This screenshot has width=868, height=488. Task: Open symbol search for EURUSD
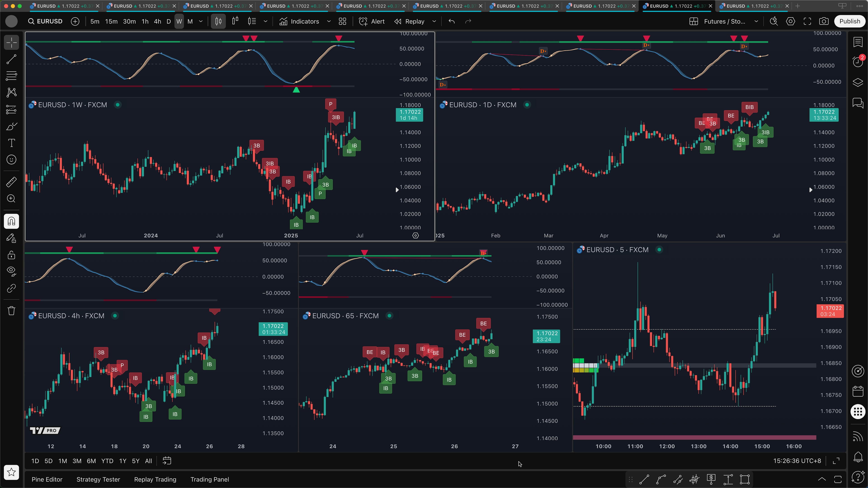click(x=46, y=21)
